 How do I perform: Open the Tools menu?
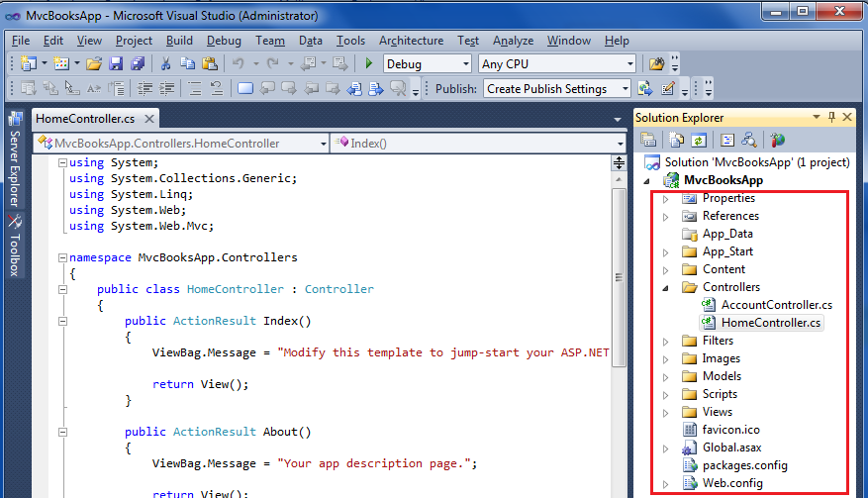[x=350, y=41]
